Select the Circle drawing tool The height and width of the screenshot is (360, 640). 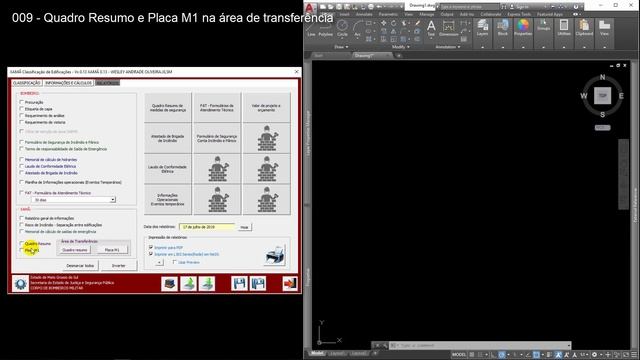point(342,28)
